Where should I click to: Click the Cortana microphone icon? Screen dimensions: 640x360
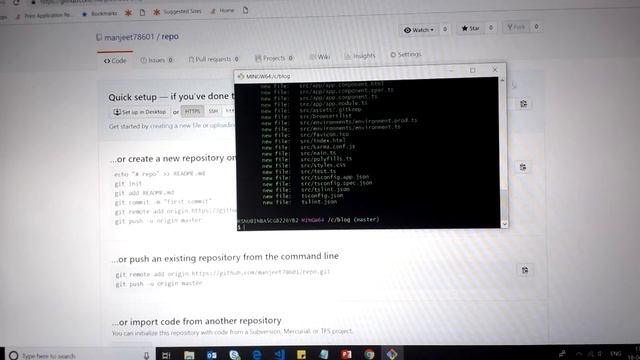pyautogui.click(x=146, y=356)
